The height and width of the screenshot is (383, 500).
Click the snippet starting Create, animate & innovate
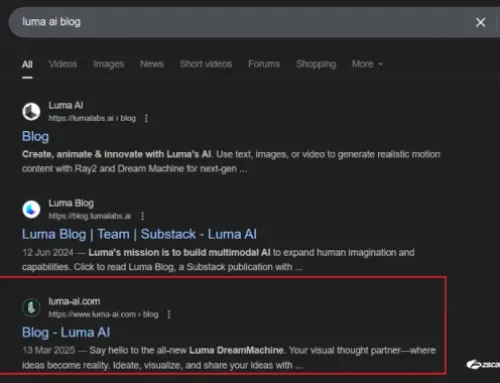tap(231, 161)
